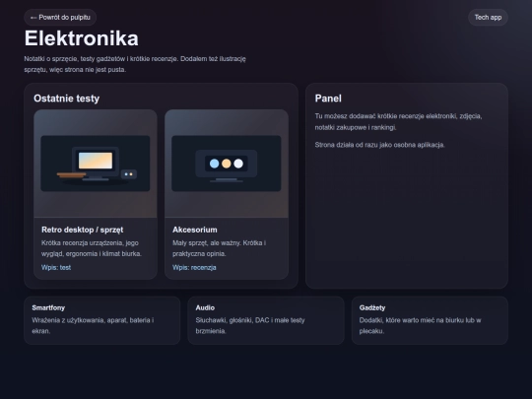Click the 'Powrót do pulpitu' back button
Image resolution: width=532 pixels, height=399 pixels.
coord(60,18)
